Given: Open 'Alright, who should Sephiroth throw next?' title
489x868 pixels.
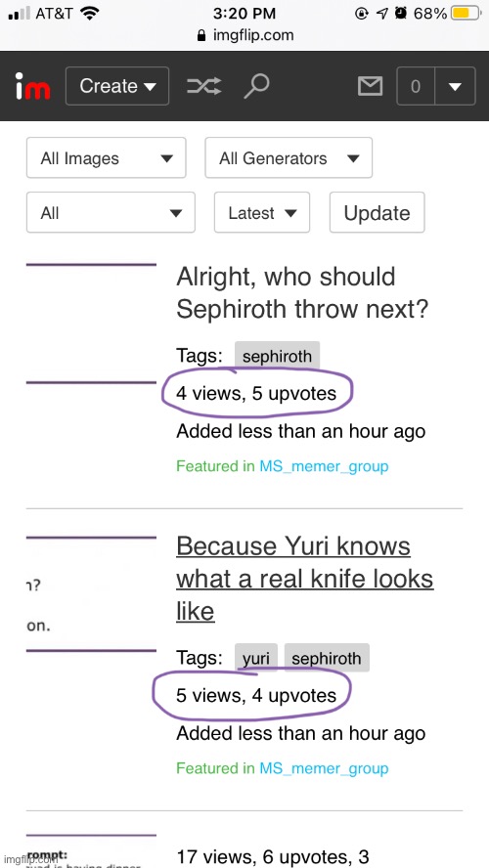Looking at the screenshot, I should (302, 293).
